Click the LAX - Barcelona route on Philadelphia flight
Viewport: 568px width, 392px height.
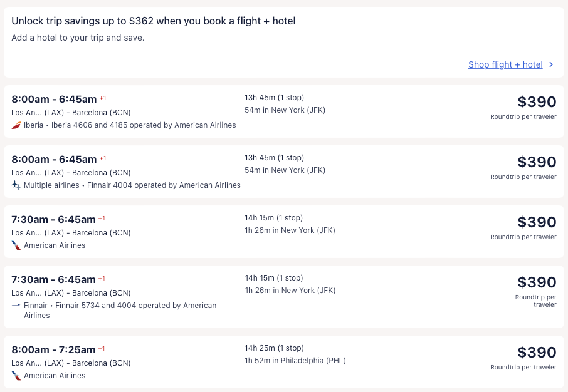click(x=71, y=363)
